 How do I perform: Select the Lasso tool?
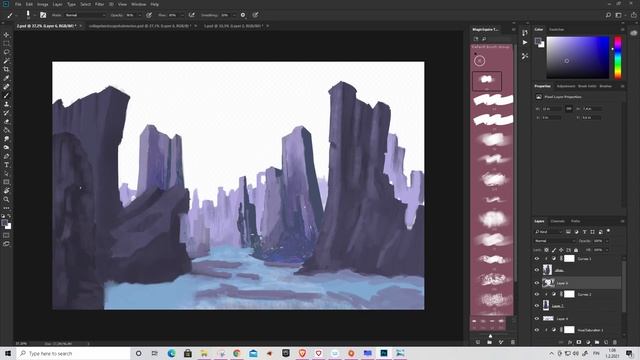pos(6,52)
